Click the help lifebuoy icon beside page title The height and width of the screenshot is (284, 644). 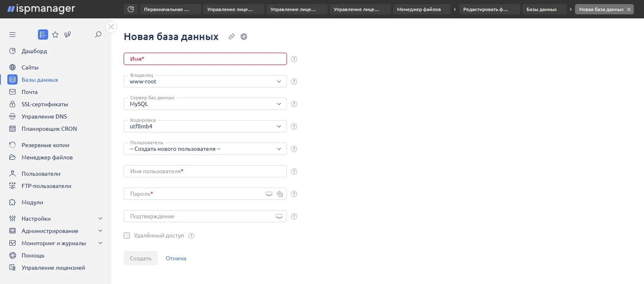244,37
